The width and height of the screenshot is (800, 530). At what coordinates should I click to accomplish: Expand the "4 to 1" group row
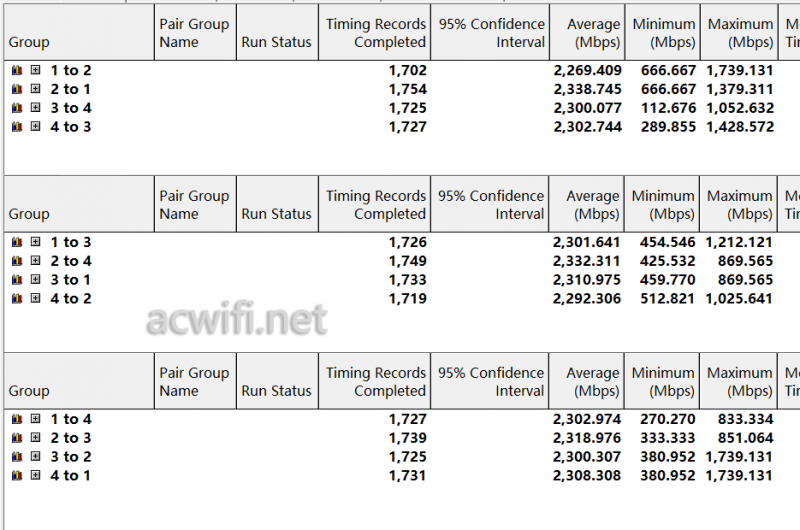(35, 476)
